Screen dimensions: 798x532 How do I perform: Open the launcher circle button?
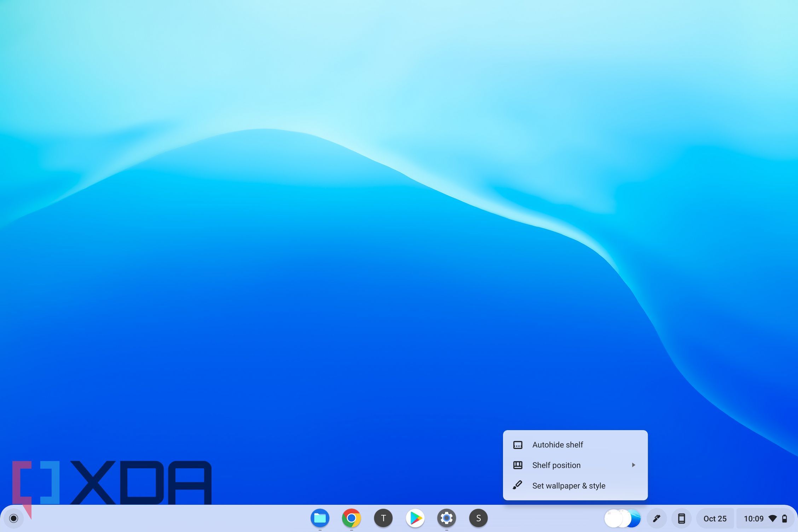pos(13,518)
